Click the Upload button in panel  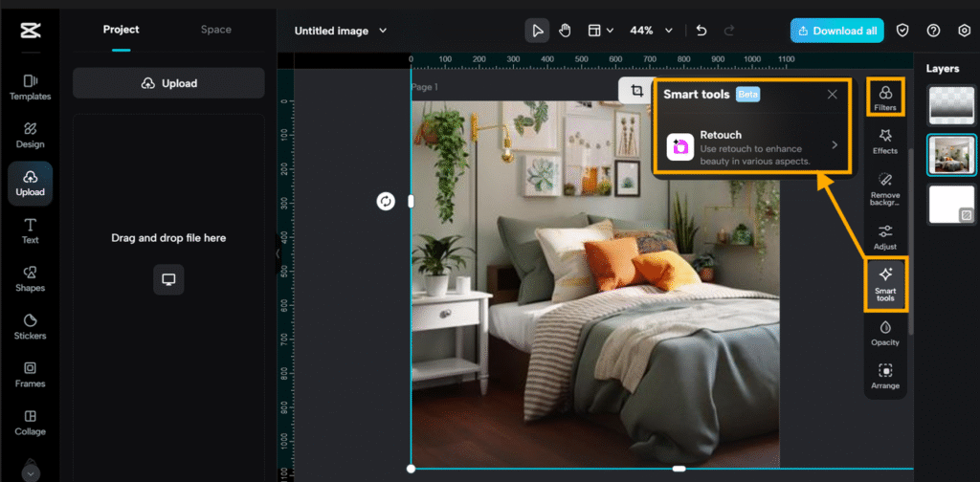tap(168, 83)
